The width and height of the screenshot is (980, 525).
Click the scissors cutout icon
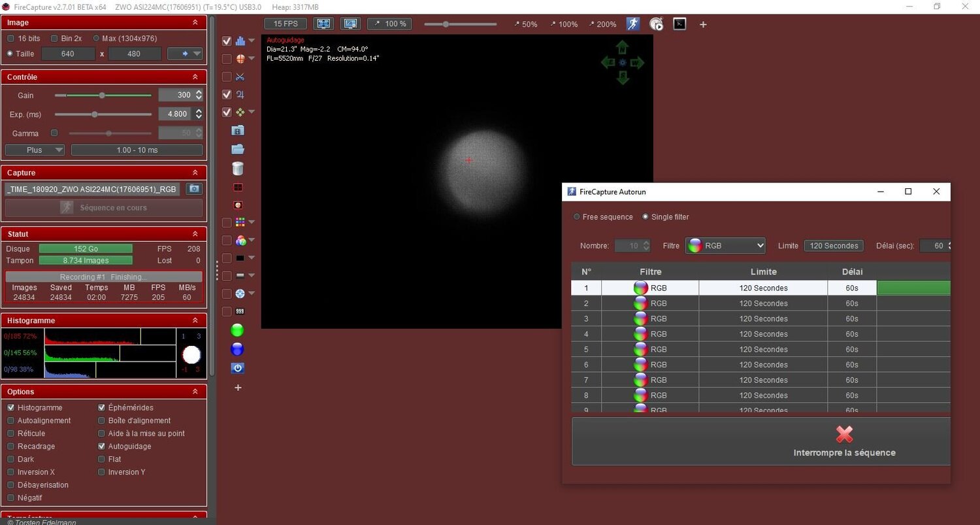pos(238,76)
